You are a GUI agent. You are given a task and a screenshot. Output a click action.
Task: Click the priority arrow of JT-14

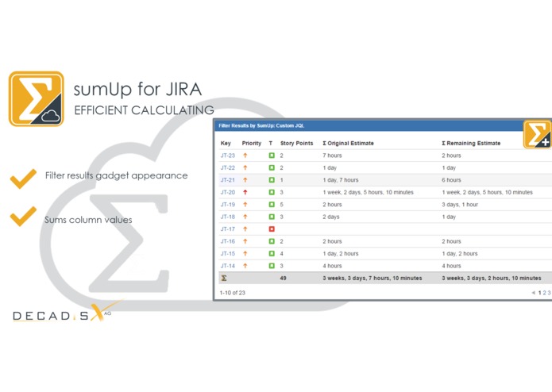point(245,266)
